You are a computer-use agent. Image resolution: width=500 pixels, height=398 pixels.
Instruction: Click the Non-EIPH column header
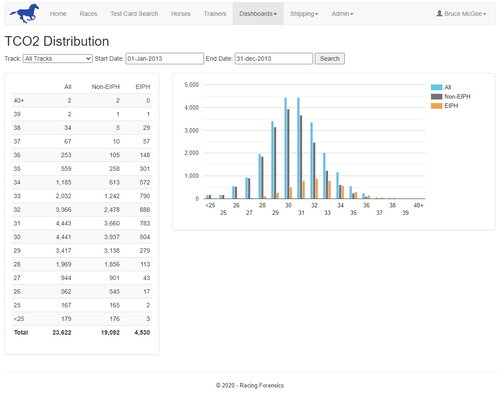pos(106,87)
